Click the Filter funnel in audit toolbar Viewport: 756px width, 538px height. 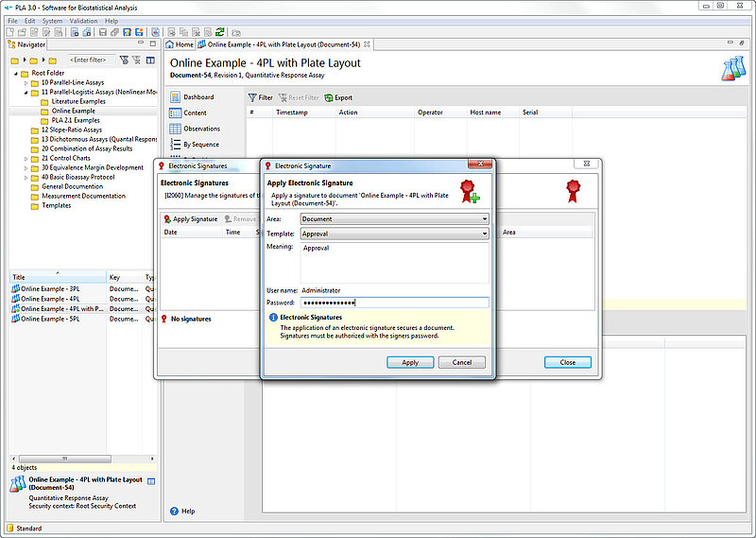(252, 97)
